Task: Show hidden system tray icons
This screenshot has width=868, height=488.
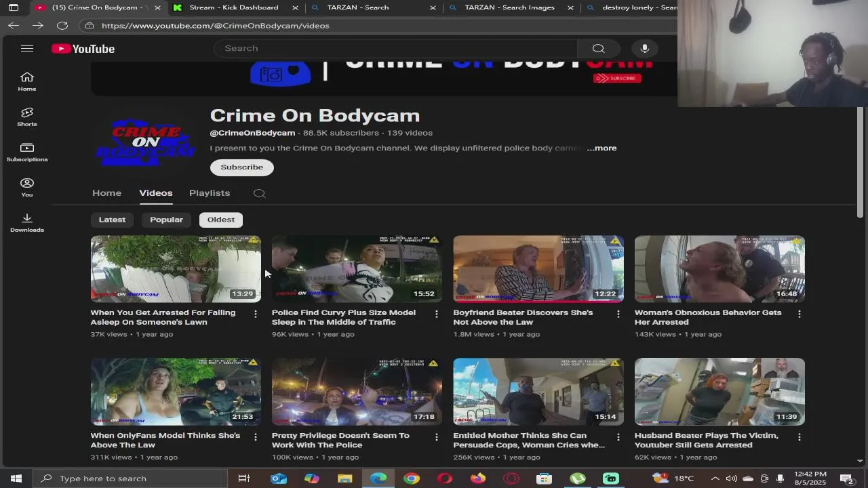Action: pos(715,479)
